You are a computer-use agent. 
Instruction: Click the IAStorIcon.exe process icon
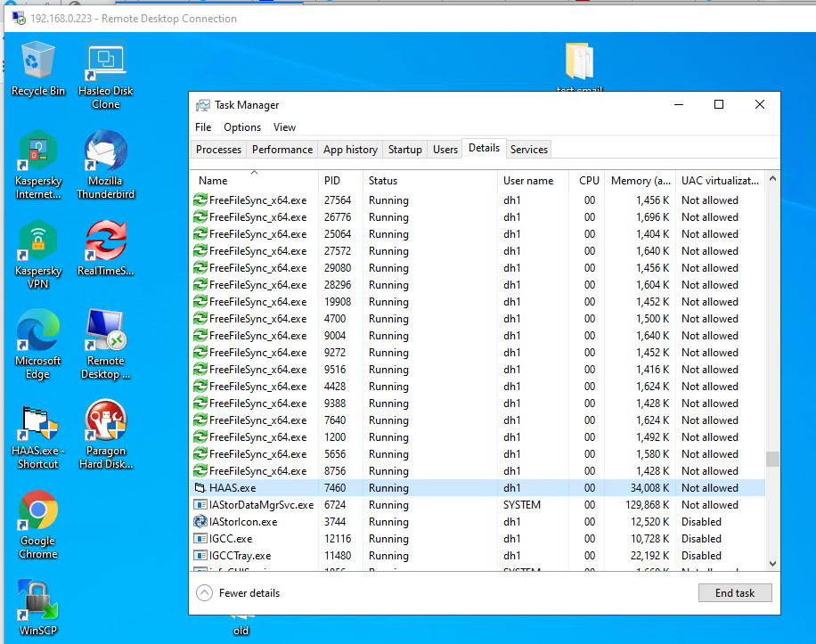(200, 522)
